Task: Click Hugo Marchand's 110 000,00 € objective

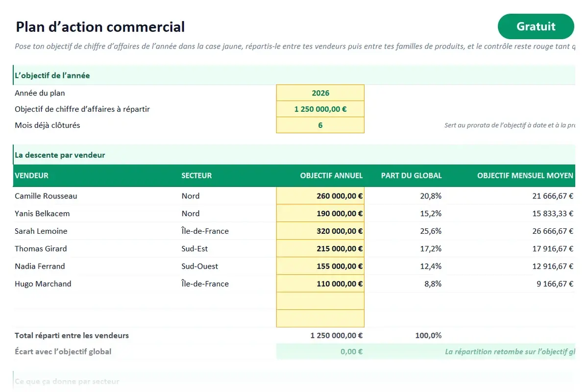Action: click(320, 284)
